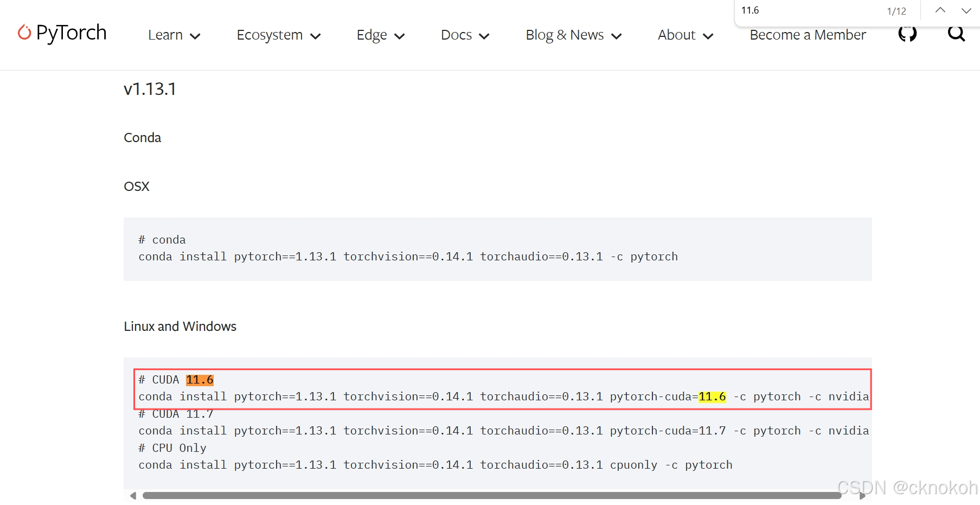980x505 pixels.
Task: Go to next find result arrow
Action: point(966,10)
